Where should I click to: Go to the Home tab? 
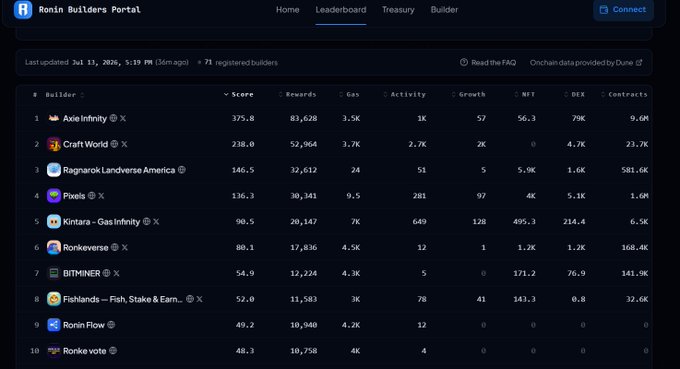point(288,10)
